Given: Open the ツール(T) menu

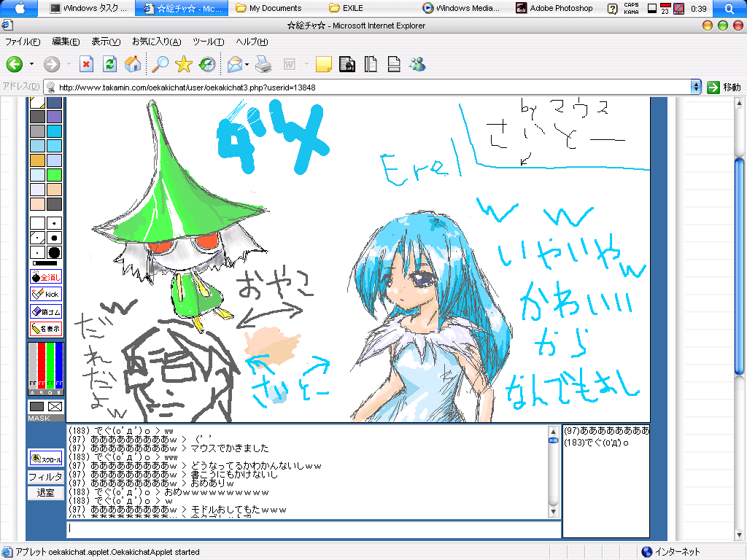Looking at the screenshot, I should click(208, 42).
